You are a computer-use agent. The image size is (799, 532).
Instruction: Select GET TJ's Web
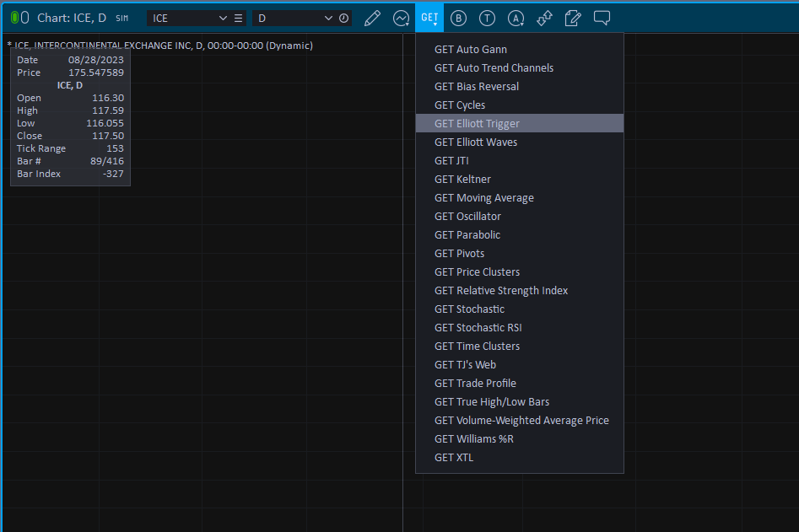(520, 364)
